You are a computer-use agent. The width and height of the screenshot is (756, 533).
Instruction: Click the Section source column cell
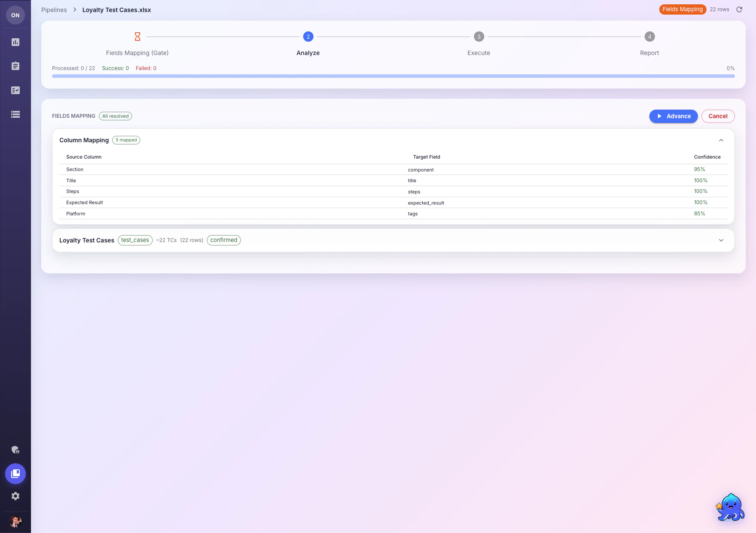[x=75, y=169]
